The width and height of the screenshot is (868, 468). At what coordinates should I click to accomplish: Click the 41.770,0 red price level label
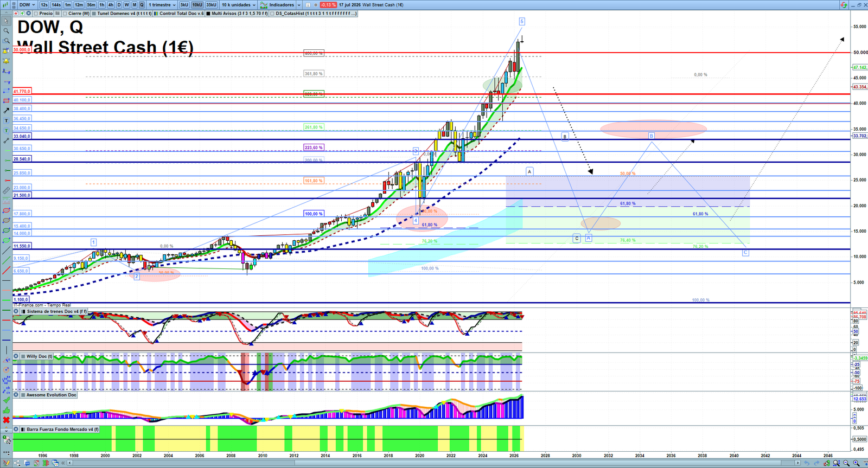[22, 91]
